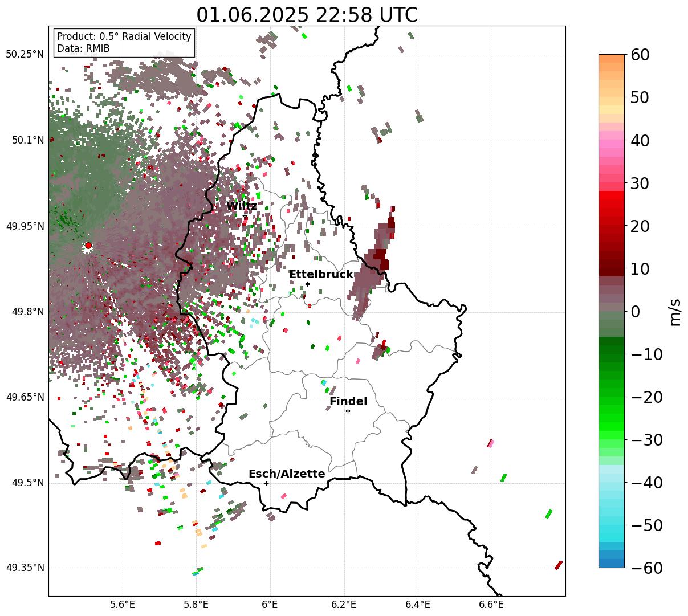Screen dimensions: 688x616
Task: Click the colorbar m/s unit label
Action: (x=675, y=312)
